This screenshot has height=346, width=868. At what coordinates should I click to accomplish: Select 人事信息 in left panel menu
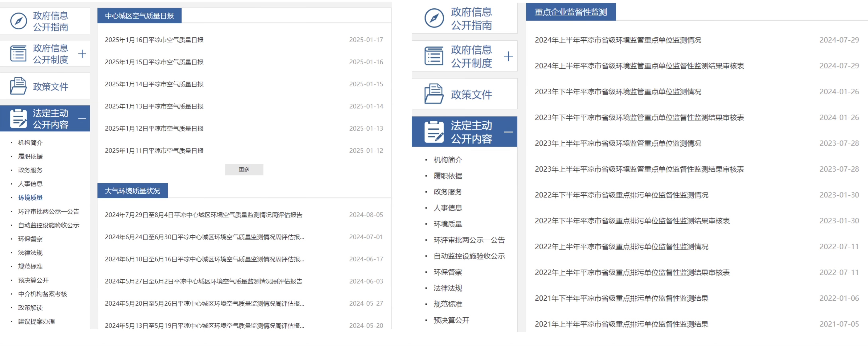pyautogui.click(x=30, y=184)
